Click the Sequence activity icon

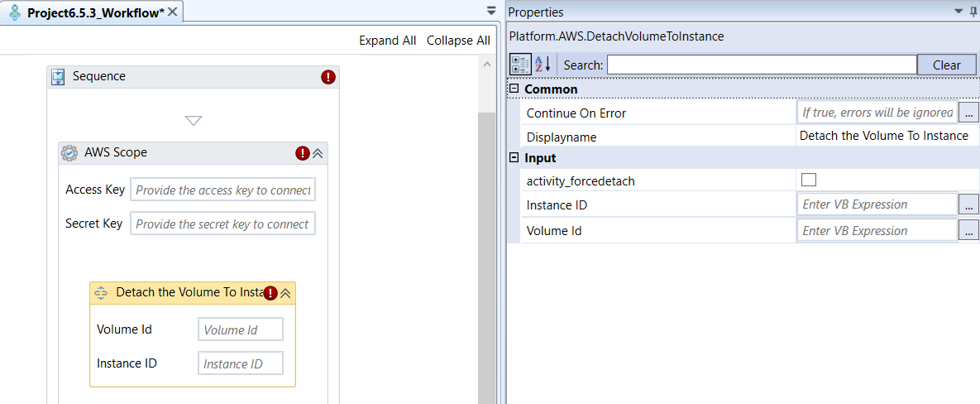58,77
